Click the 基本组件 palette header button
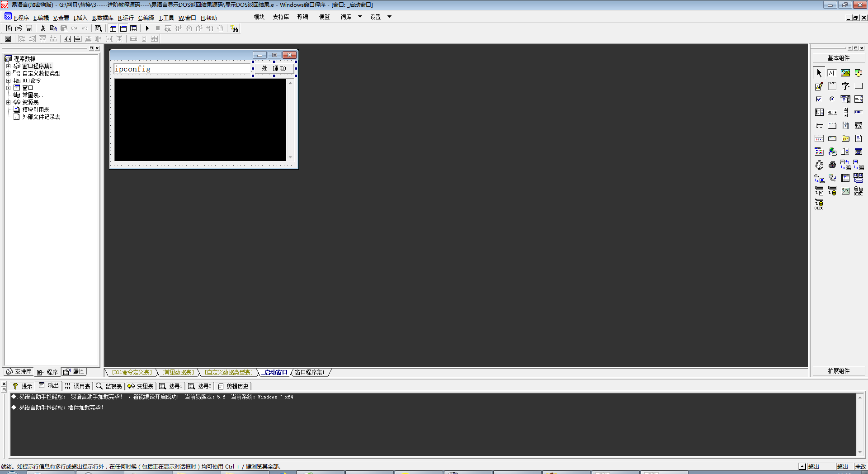868x474 pixels. (x=839, y=58)
